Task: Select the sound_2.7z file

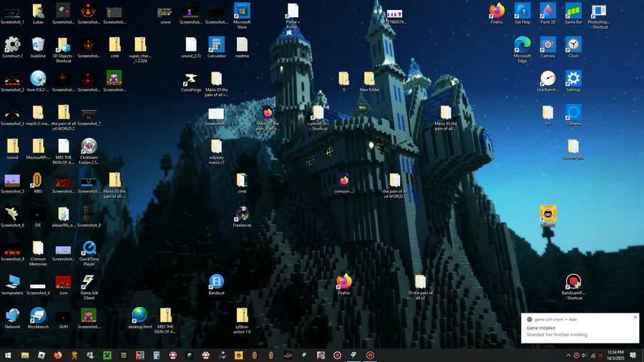Action: coord(191,47)
